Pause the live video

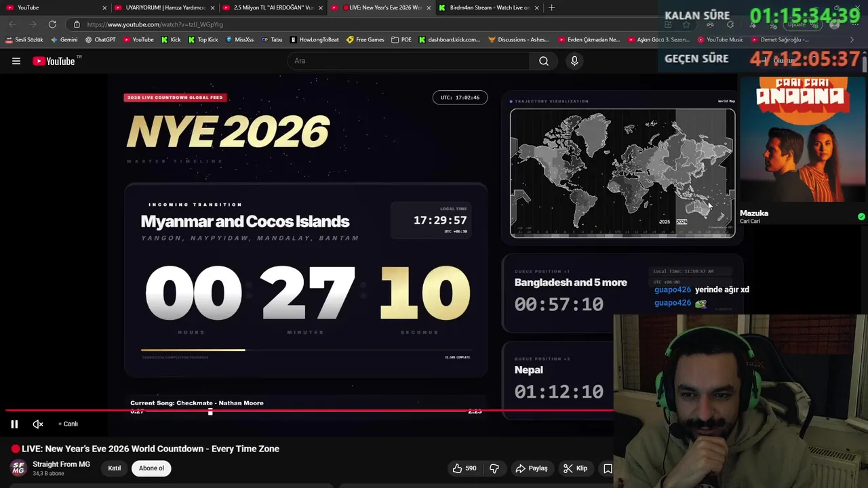click(x=14, y=424)
